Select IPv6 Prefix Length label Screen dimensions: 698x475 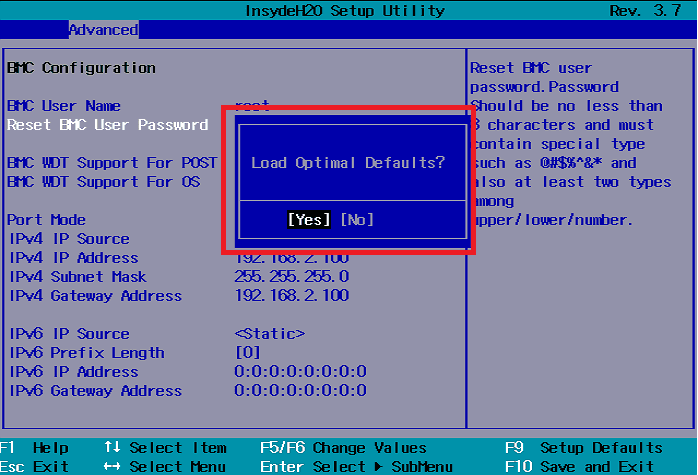[87, 353]
